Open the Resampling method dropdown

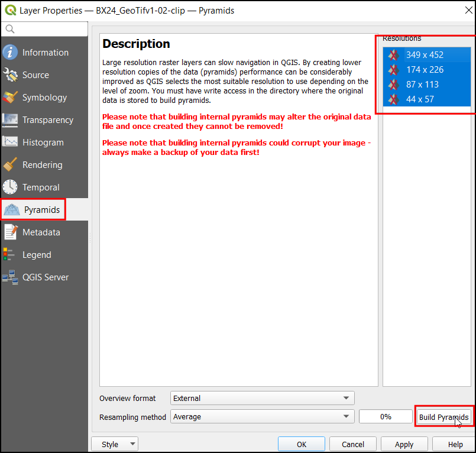click(x=262, y=417)
